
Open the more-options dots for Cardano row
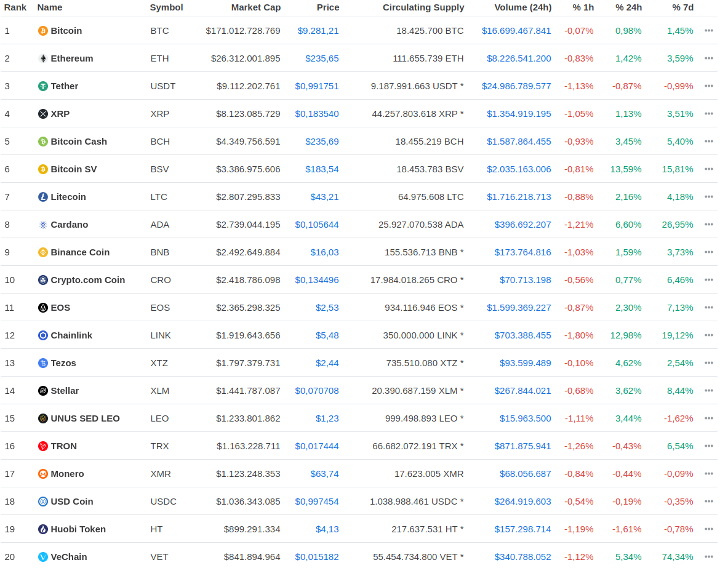point(708,225)
